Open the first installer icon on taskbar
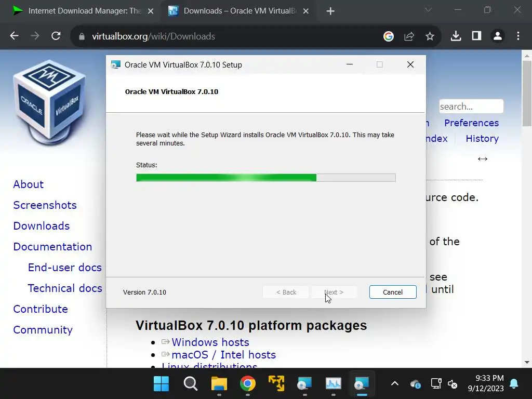The height and width of the screenshot is (399, 532). pyautogui.click(x=304, y=384)
